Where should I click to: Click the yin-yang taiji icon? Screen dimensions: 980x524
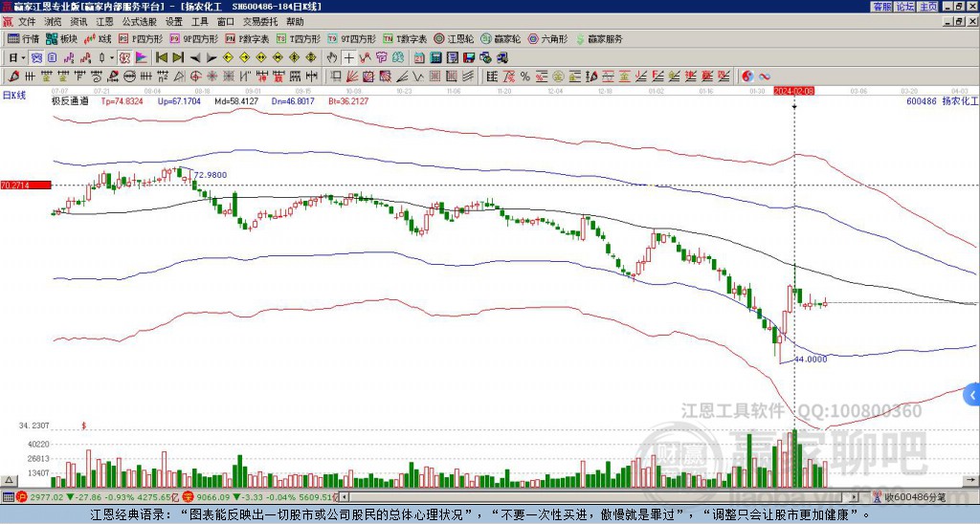[747, 76]
